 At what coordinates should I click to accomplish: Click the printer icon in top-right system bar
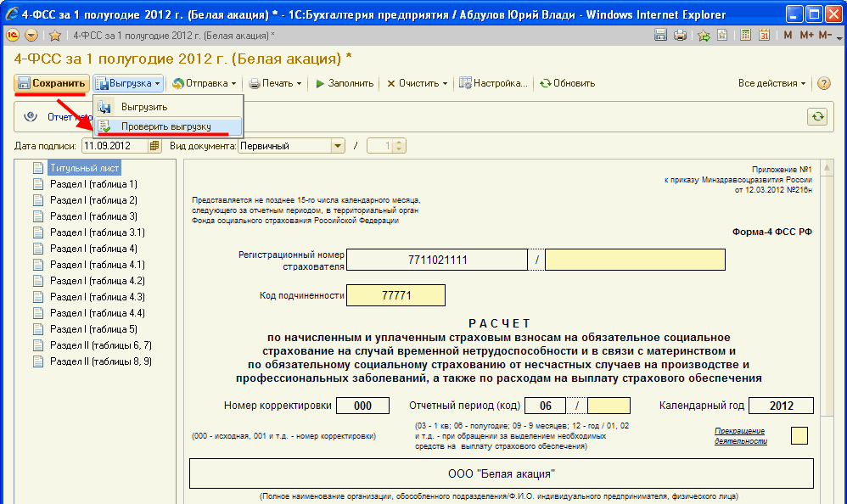pos(680,36)
